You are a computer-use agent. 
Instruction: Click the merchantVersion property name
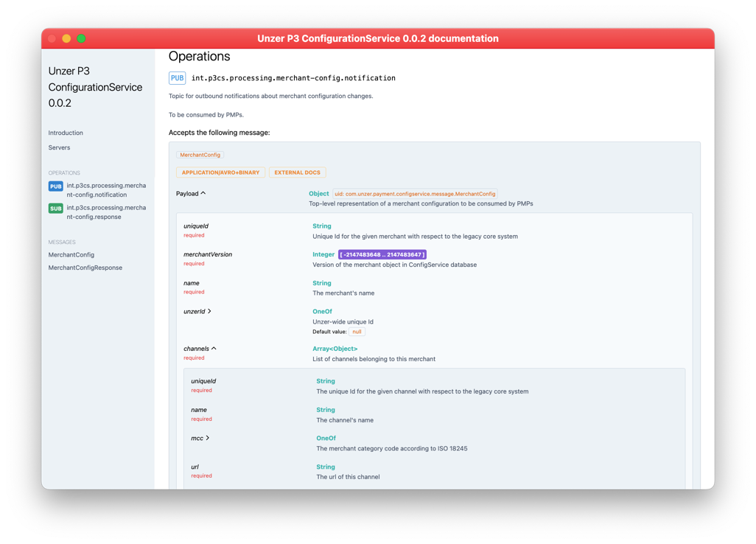coord(208,254)
